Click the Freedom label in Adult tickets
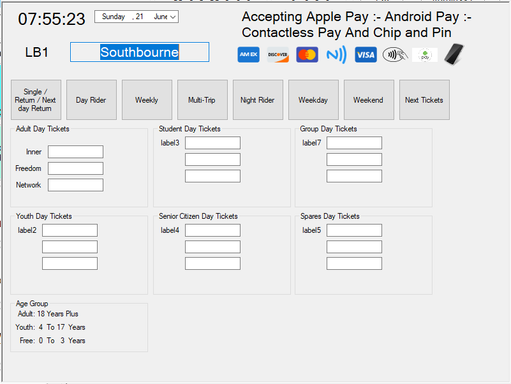 tap(28, 168)
